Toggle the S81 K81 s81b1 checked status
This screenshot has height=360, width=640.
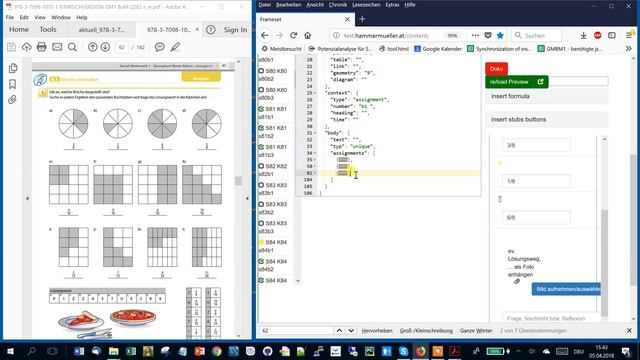pos(261,109)
